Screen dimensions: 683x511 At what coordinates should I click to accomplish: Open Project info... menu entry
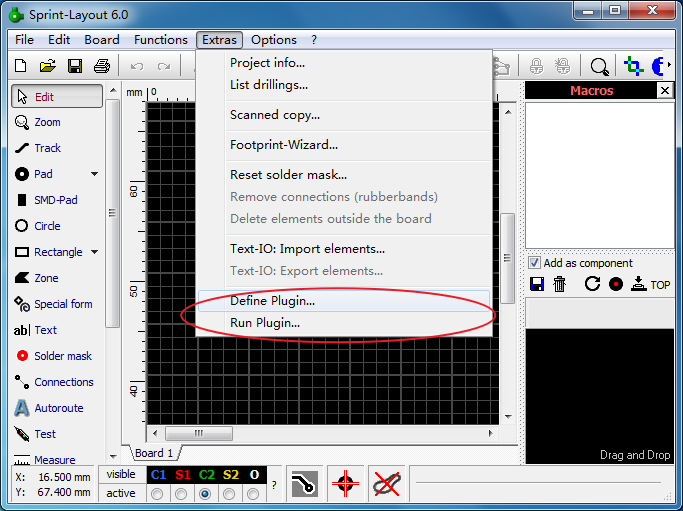pos(344,63)
